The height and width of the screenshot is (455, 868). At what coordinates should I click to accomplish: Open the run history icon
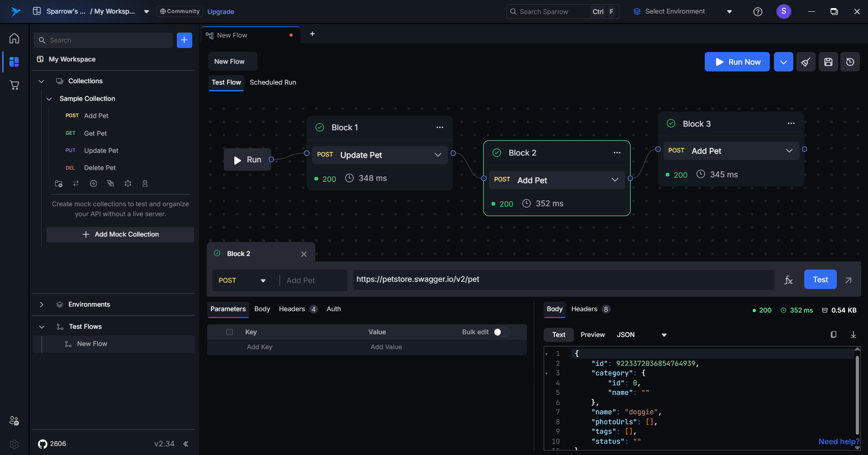(850, 62)
